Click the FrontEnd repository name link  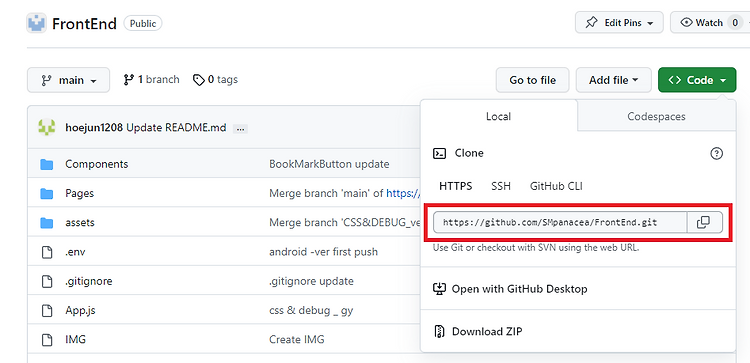[x=84, y=23]
